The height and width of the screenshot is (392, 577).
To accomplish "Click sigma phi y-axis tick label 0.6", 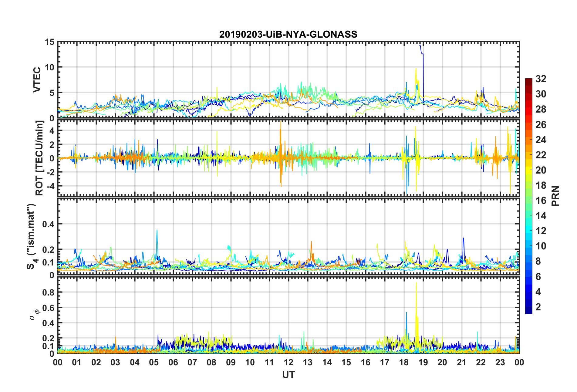I will pyautogui.click(x=48, y=308).
